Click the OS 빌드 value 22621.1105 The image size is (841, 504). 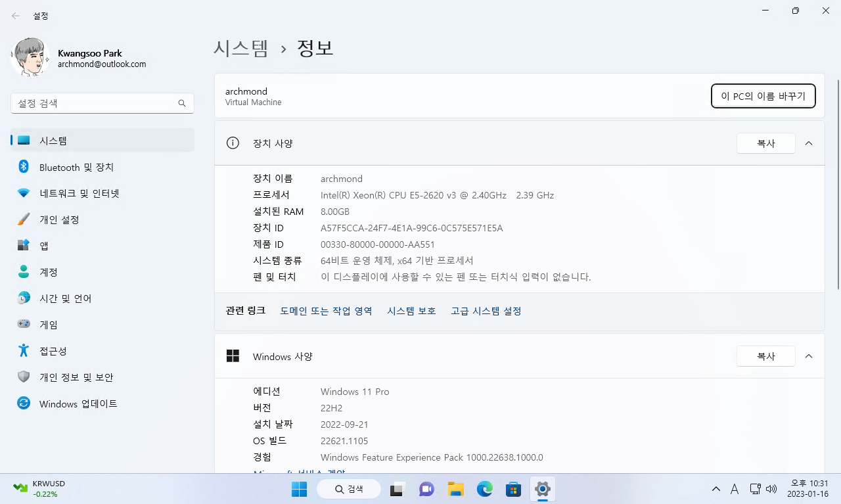344,441
